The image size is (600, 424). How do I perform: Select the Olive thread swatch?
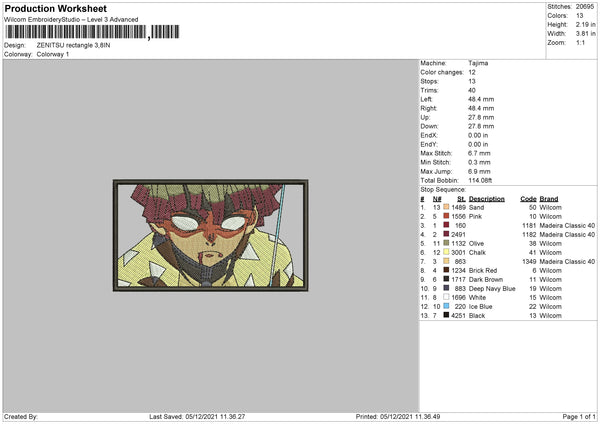point(446,243)
